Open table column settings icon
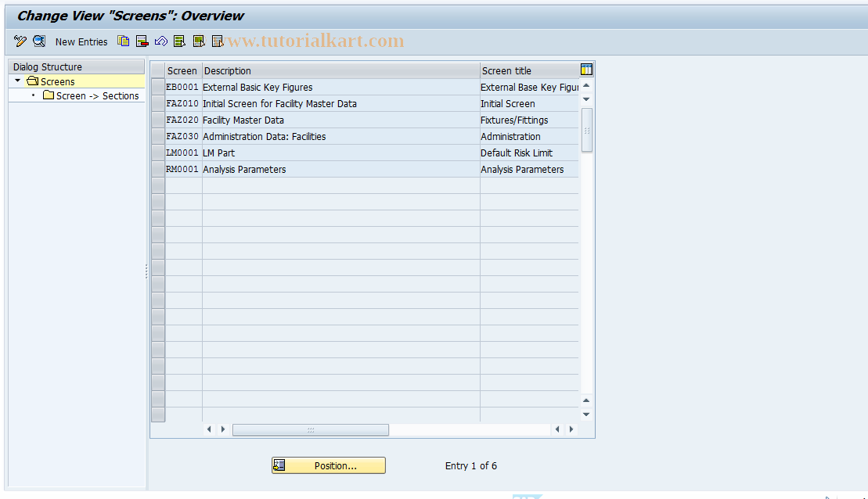Screen dimensions: 868x499 [x=586, y=70]
